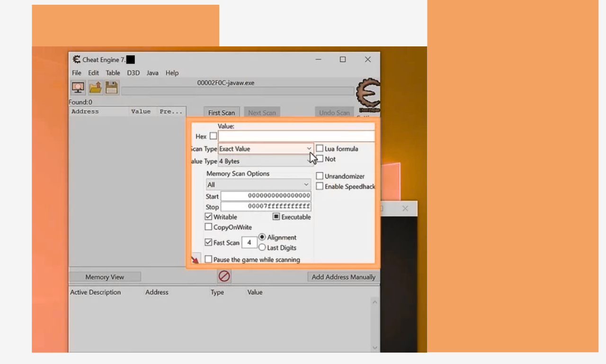The image size is (606, 364).
Task: Open the Help menu
Action: point(172,73)
